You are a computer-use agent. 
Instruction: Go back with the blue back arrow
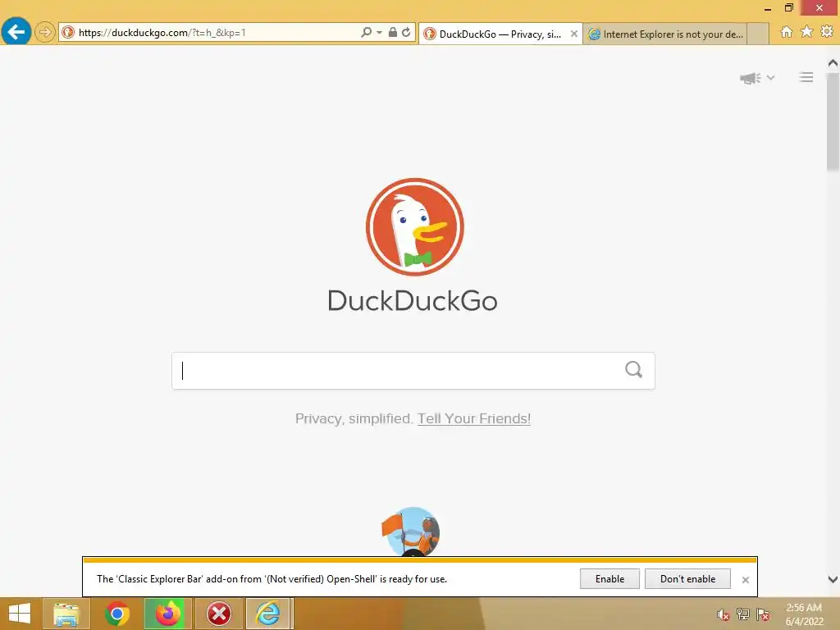click(x=16, y=32)
